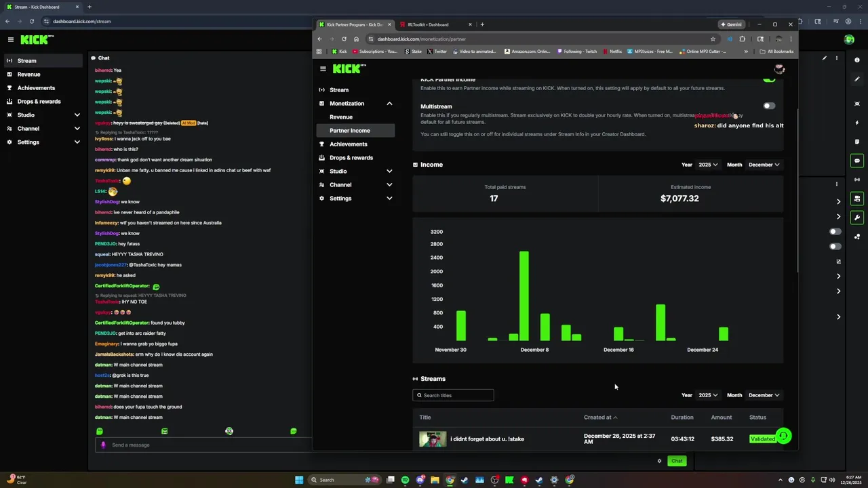The image size is (868, 488).
Task: Toggle the Multistream switch
Action: coord(768,106)
